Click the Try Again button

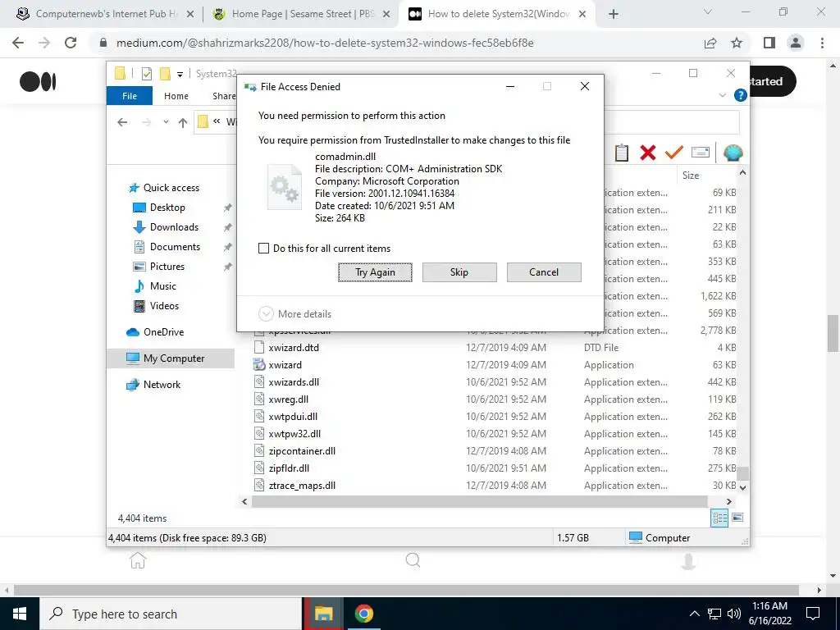(x=375, y=272)
